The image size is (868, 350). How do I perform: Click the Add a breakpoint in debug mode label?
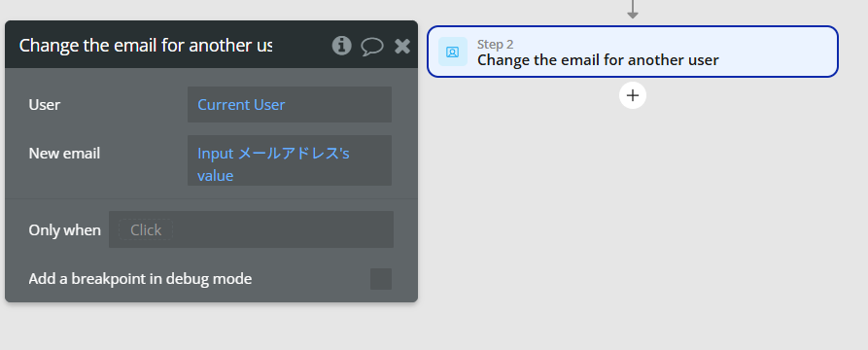point(140,279)
